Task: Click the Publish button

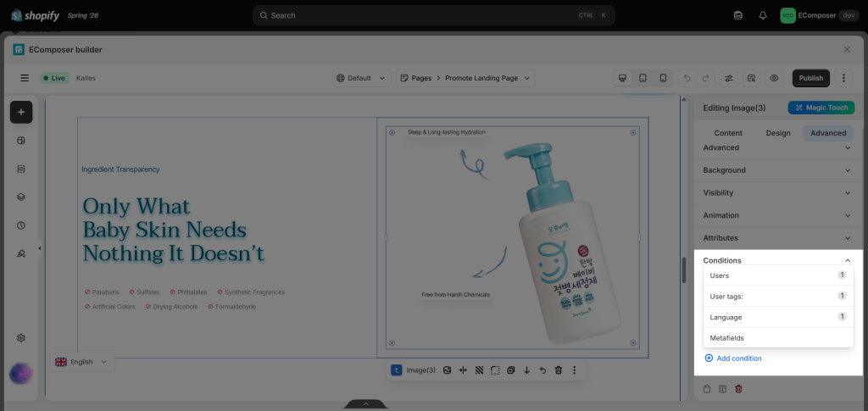Action: [x=811, y=78]
